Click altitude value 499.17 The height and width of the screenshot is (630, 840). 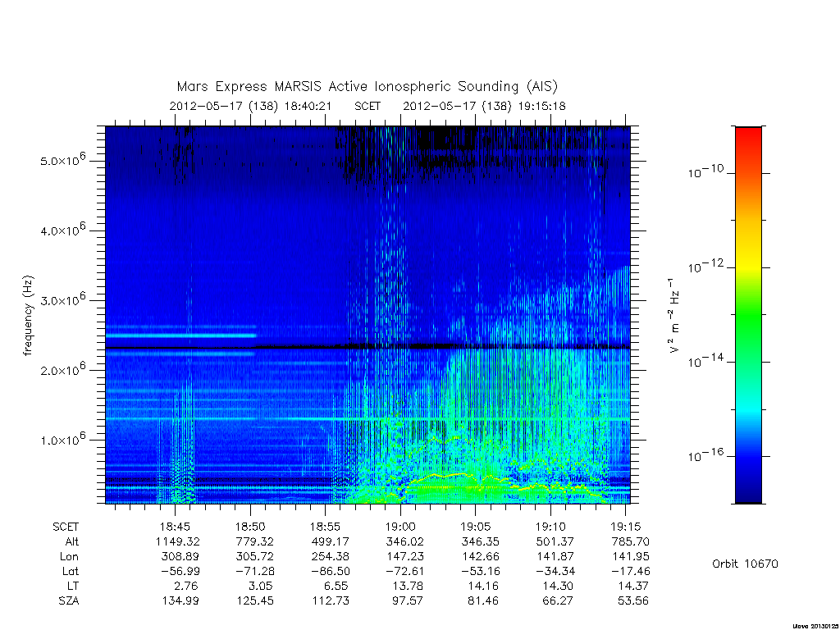click(330, 541)
